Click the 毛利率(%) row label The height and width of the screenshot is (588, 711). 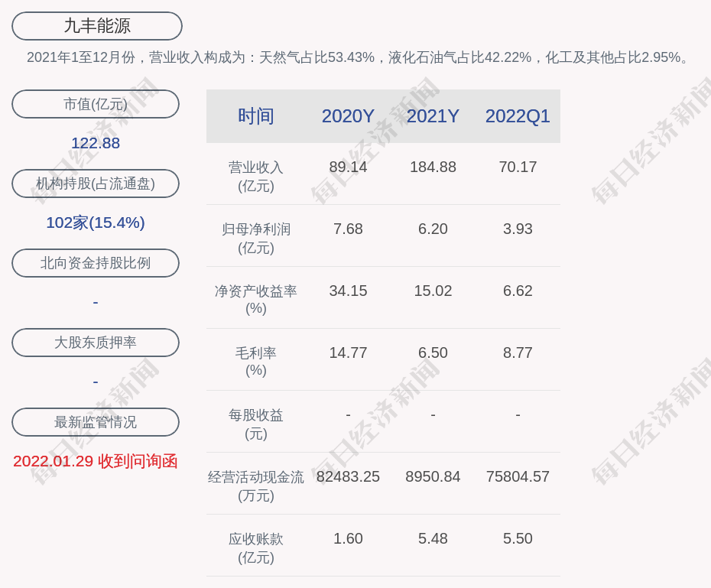(x=256, y=362)
